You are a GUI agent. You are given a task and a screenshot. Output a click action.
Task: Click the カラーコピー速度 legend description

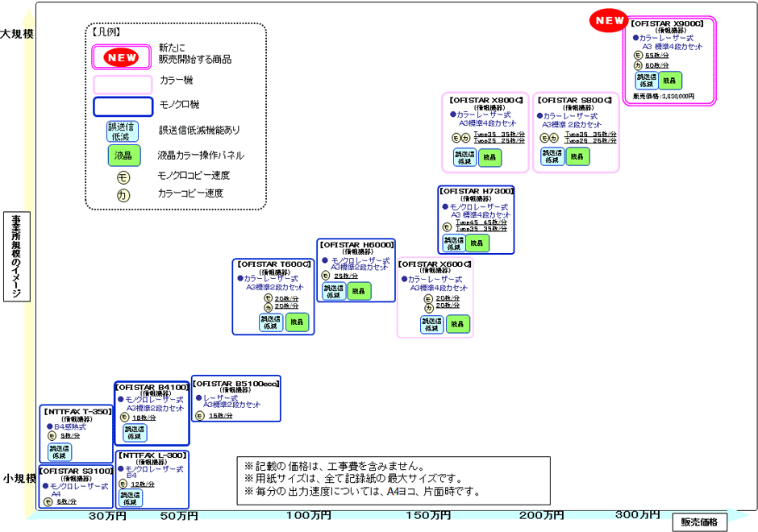tap(190, 193)
